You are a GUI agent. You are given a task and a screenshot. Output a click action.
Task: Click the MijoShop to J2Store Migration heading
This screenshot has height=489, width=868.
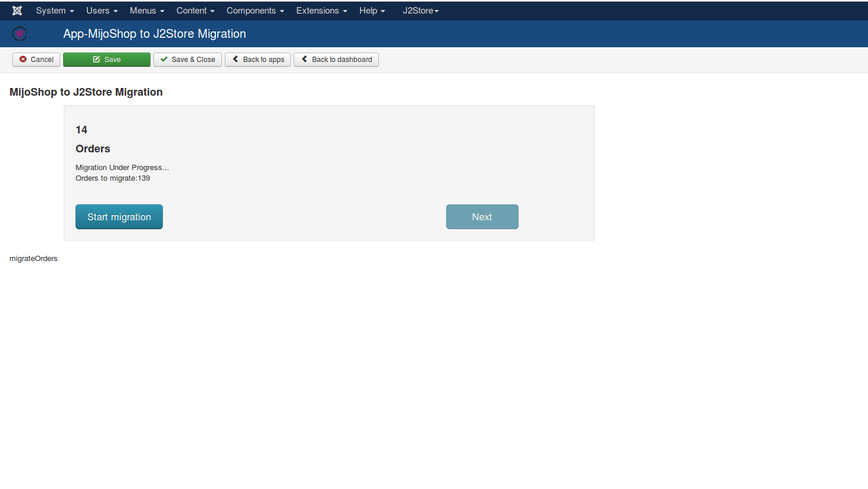point(86,92)
